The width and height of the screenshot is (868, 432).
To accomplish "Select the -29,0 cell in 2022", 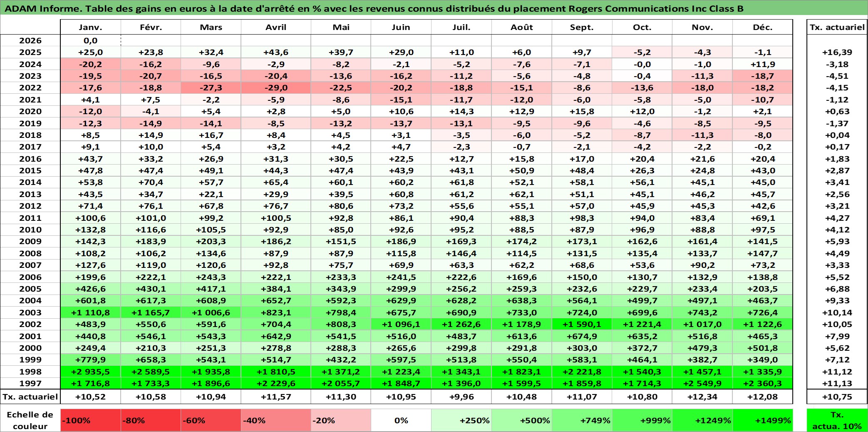I will [276, 88].
